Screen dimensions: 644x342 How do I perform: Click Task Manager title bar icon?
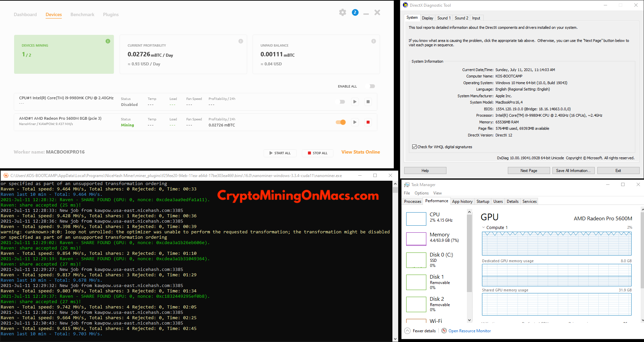407,185
